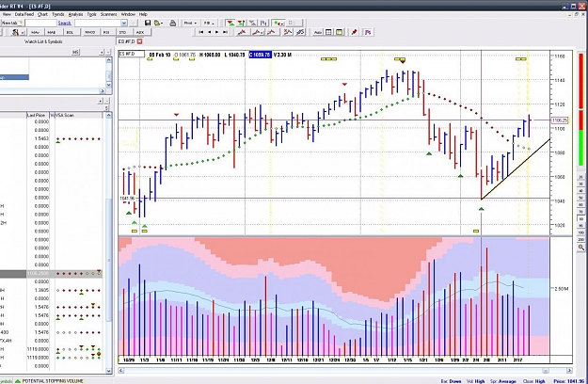
Task: Click the Last Price column header
Action: (x=36, y=115)
